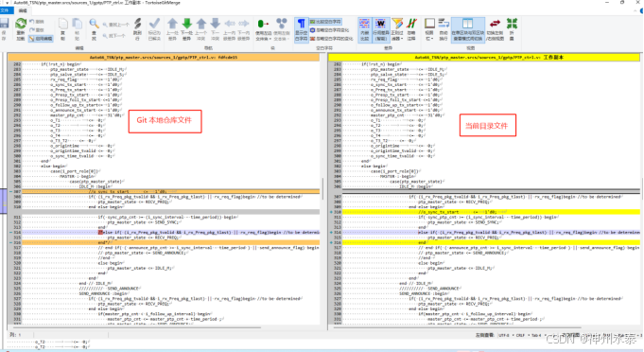Open Find with the magnifier icon
The height and width of the screenshot is (352, 644).
click(x=94, y=28)
